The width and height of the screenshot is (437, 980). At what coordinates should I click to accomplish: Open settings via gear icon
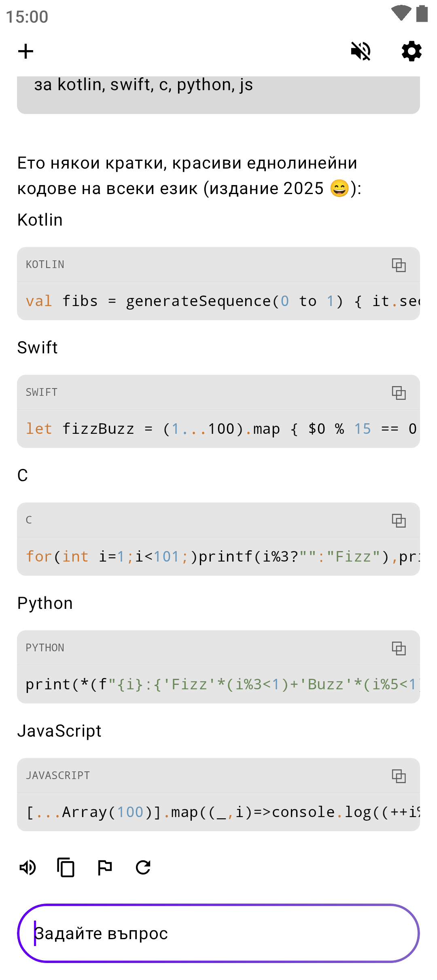[412, 51]
